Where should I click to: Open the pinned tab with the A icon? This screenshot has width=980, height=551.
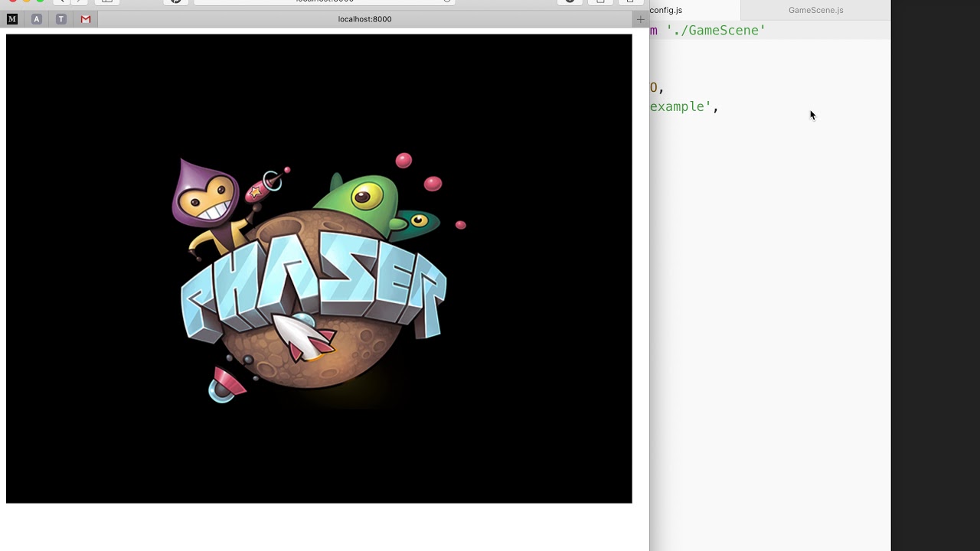[37, 19]
